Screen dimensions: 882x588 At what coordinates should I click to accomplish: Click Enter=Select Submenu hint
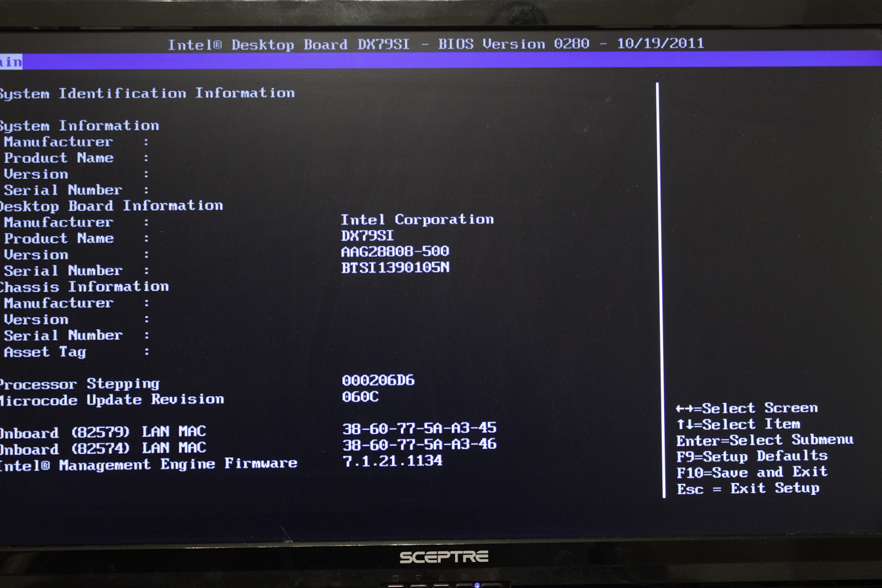click(765, 440)
